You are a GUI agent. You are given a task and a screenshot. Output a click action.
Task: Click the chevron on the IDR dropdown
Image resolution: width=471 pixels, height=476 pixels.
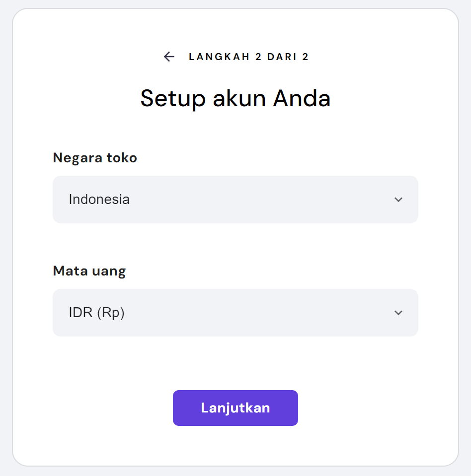398,313
